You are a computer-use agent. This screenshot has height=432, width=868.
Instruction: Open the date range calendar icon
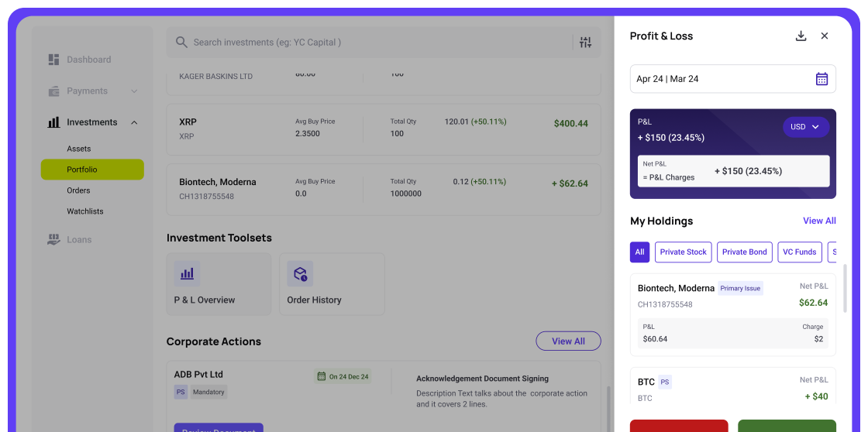822,79
